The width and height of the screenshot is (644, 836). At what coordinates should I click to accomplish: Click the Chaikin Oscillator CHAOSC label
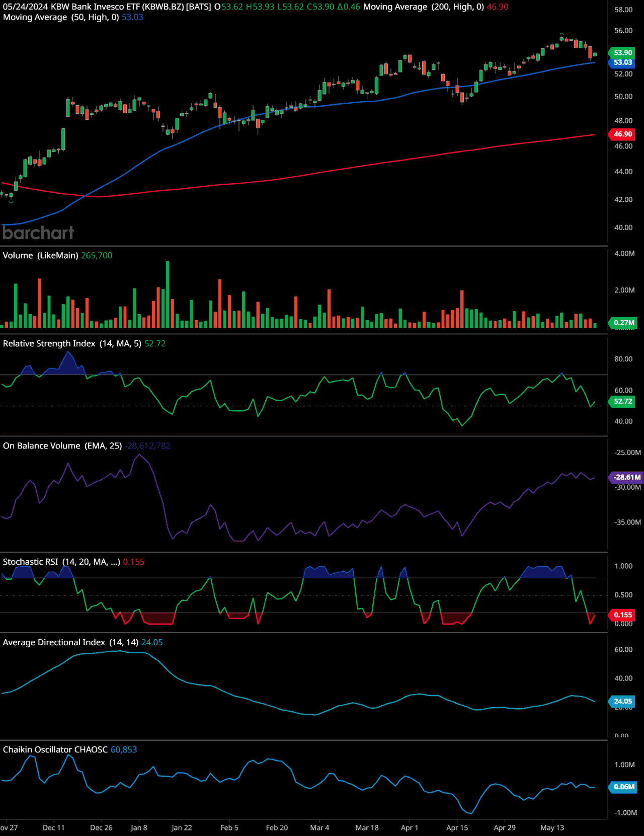tap(55, 750)
